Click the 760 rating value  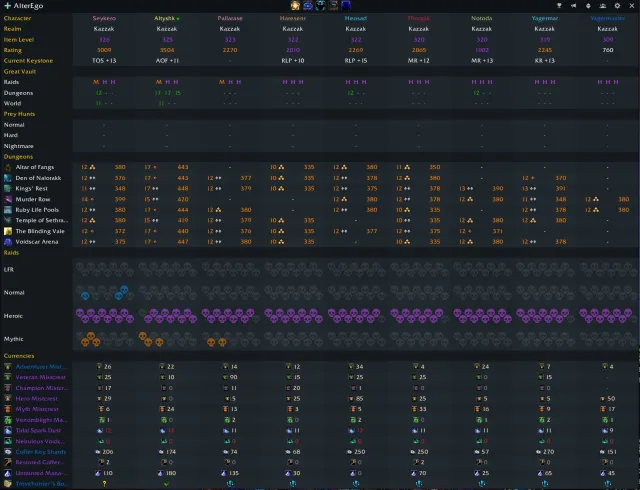tap(608, 50)
